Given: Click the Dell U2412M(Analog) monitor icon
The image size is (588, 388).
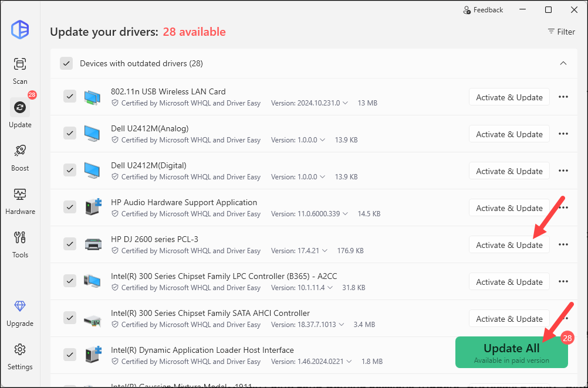Looking at the screenshot, I should point(92,134).
